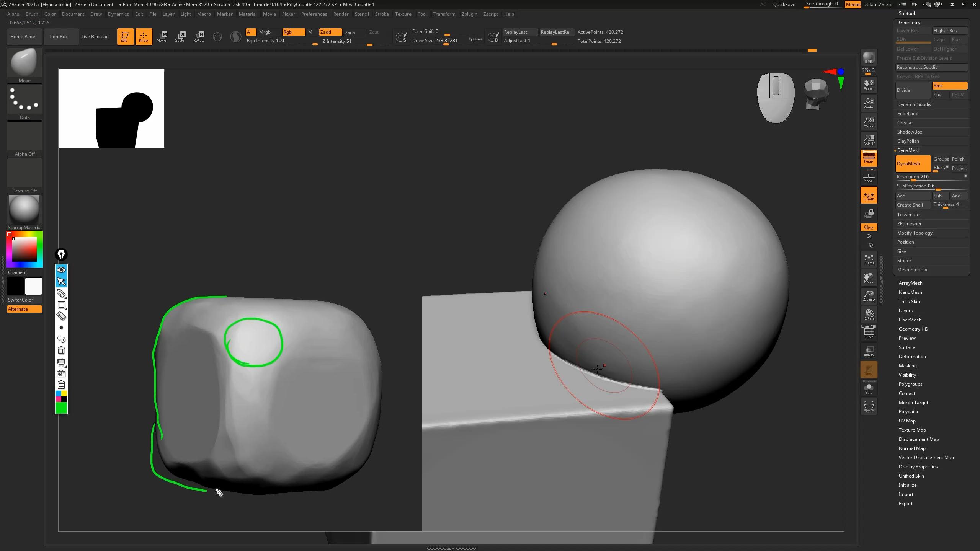Screen dimensions: 980x551
Task: Click the Xpose icon
Action: [868, 406]
